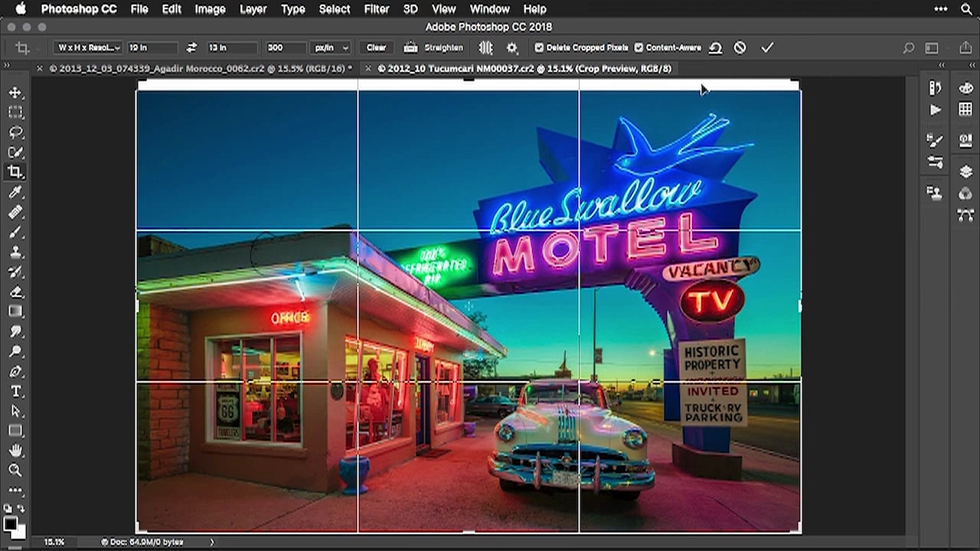Open the Edit Toolbar three-dots button
980x551 pixels.
click(15, 490)
